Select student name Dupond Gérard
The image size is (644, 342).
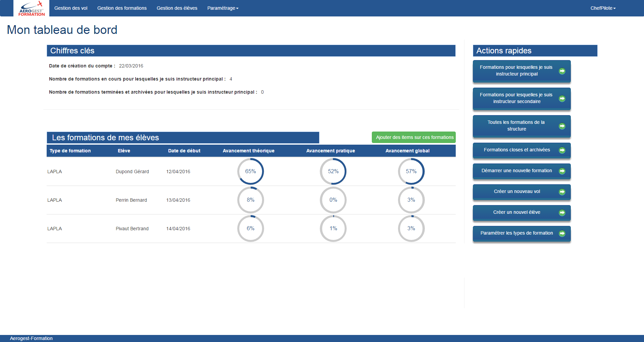(132, 172)
